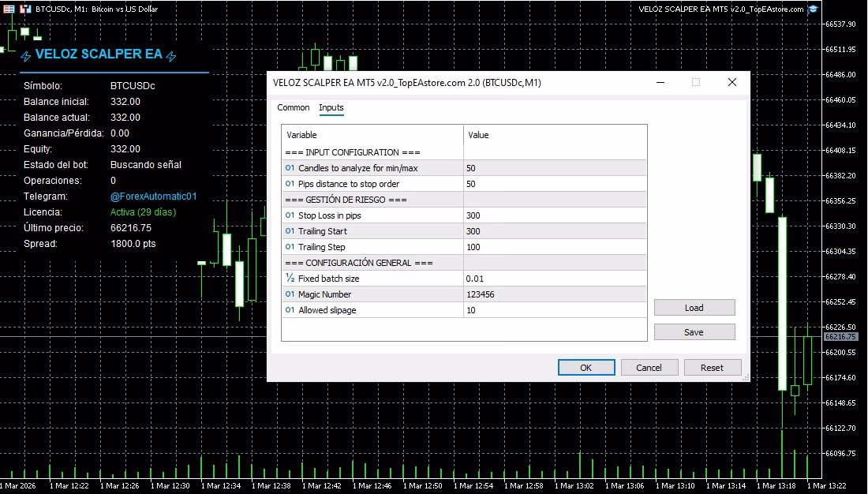Click the chart grid icon in title bar

tap(9, 9)
